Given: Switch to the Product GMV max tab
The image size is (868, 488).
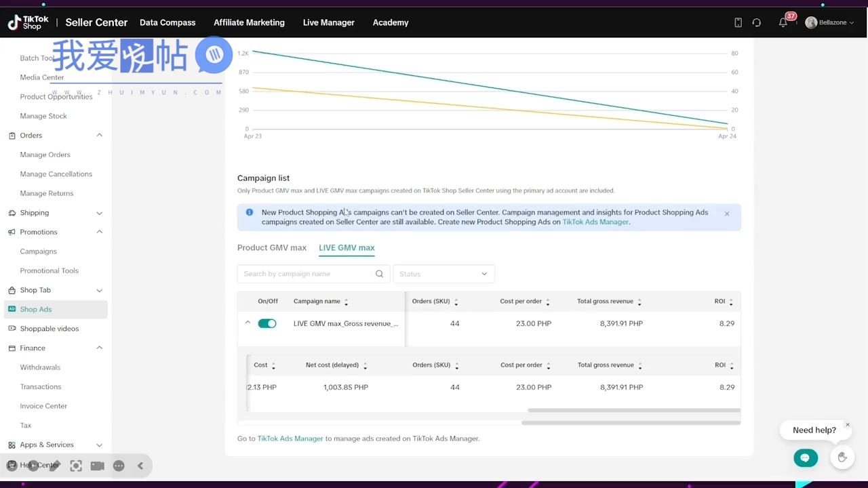Looking at the screenshot, I should pyautogui.click(x=272, y=247).
